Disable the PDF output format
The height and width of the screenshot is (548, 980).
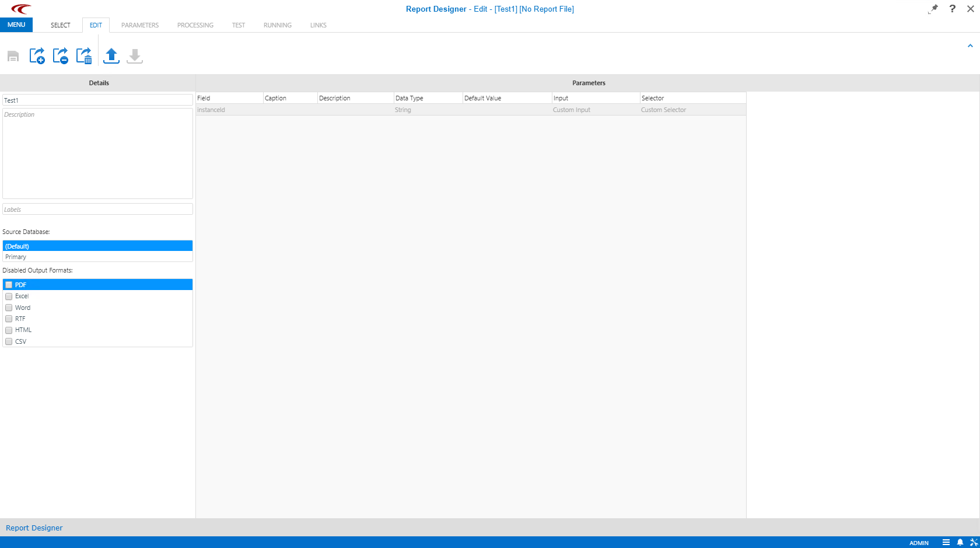(9, 284)
